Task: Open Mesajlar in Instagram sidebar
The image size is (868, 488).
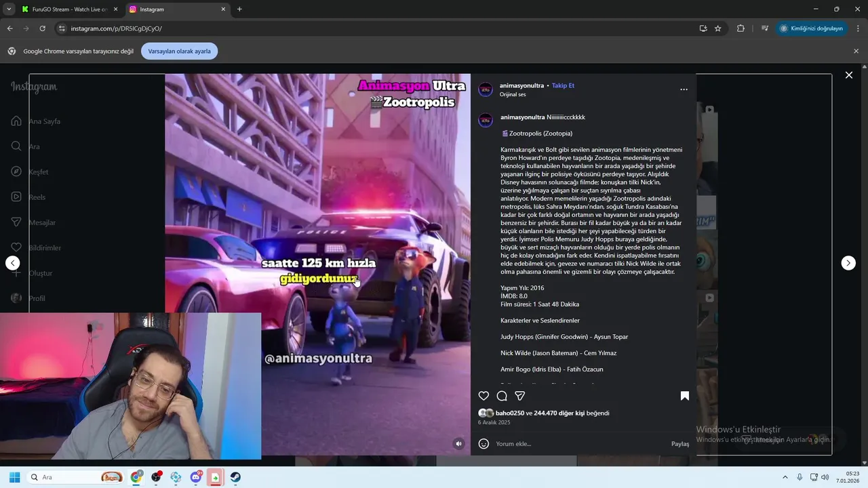Action: 33,222
